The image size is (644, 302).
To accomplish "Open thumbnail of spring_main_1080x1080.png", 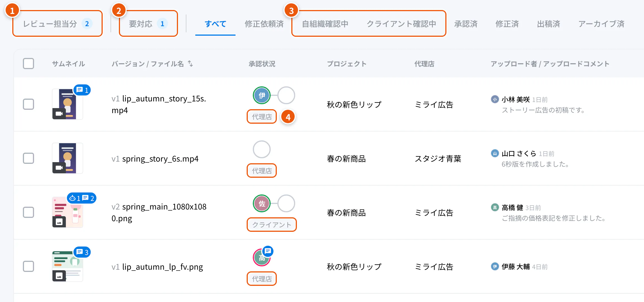I will tap(68, 212).
